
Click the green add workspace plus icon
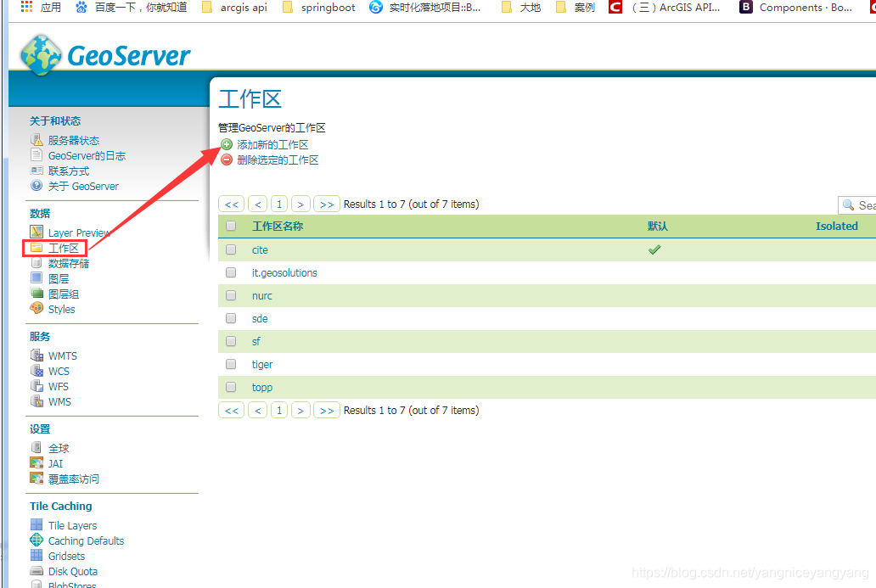pos(227,144)
